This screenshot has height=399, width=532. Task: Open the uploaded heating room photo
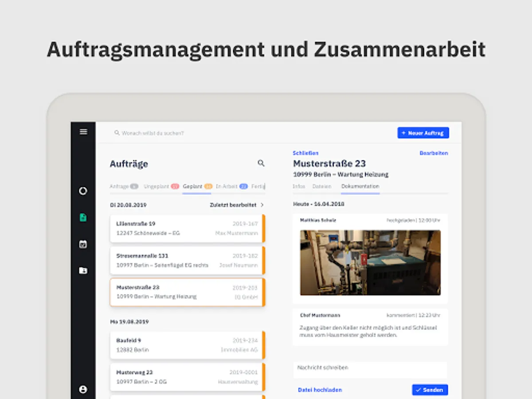click(370, 262)
